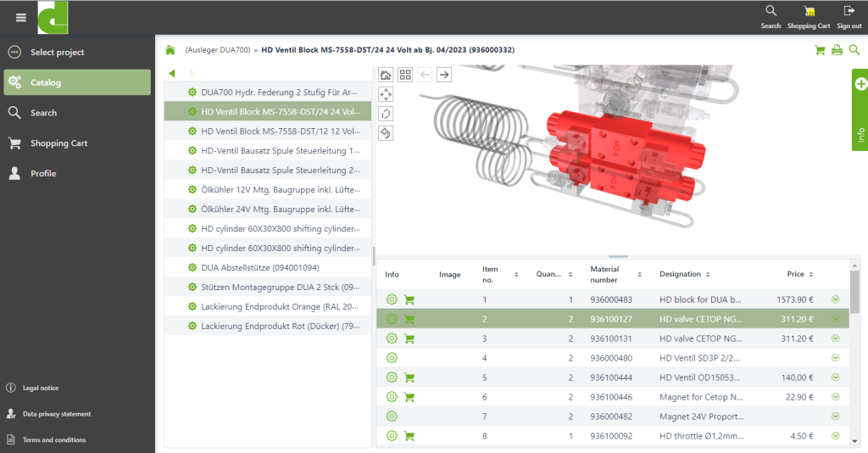Open the grid overview icon in viewer

(x=405, y=75)
